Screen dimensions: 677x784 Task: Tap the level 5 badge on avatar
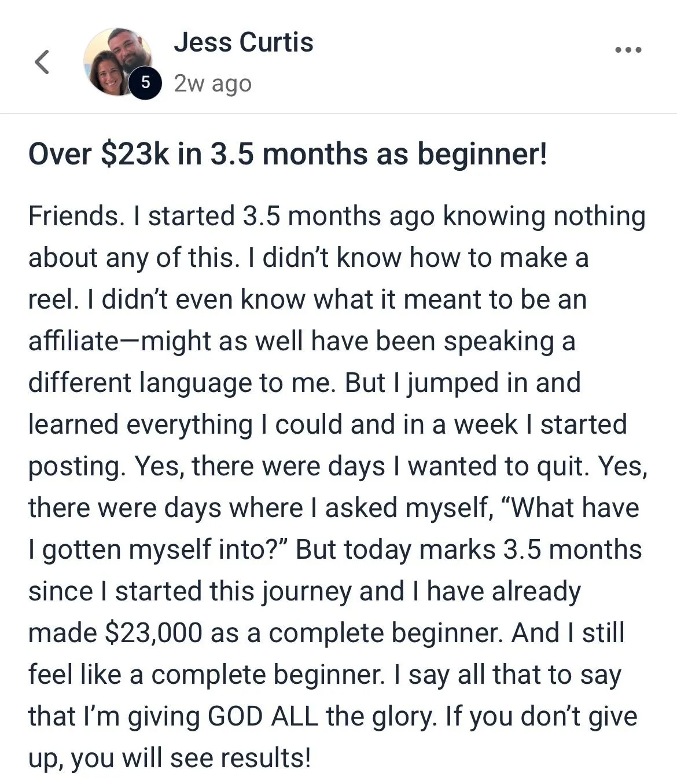pyautogui.click(x=145, y=83)
